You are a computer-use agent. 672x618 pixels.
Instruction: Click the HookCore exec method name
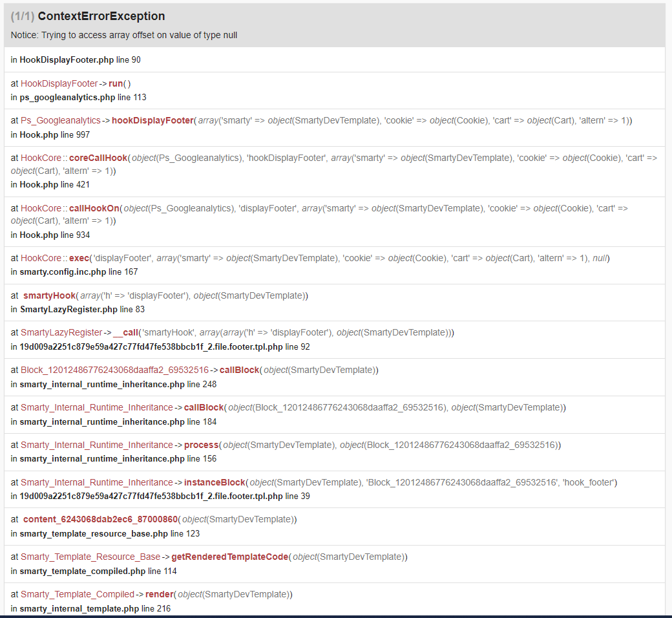(79, 258)
